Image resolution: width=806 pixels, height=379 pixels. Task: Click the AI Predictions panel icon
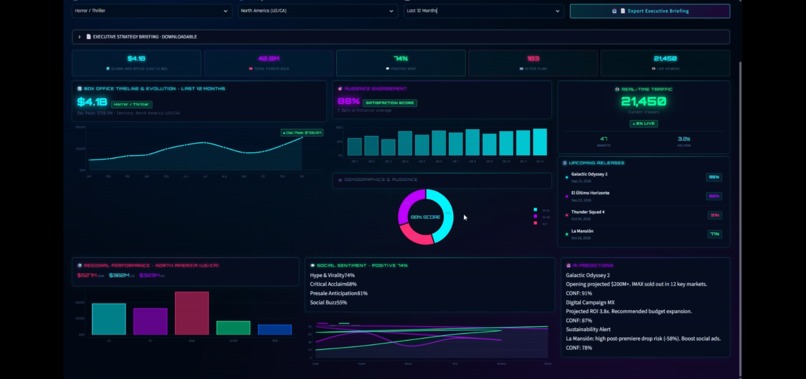569,265
